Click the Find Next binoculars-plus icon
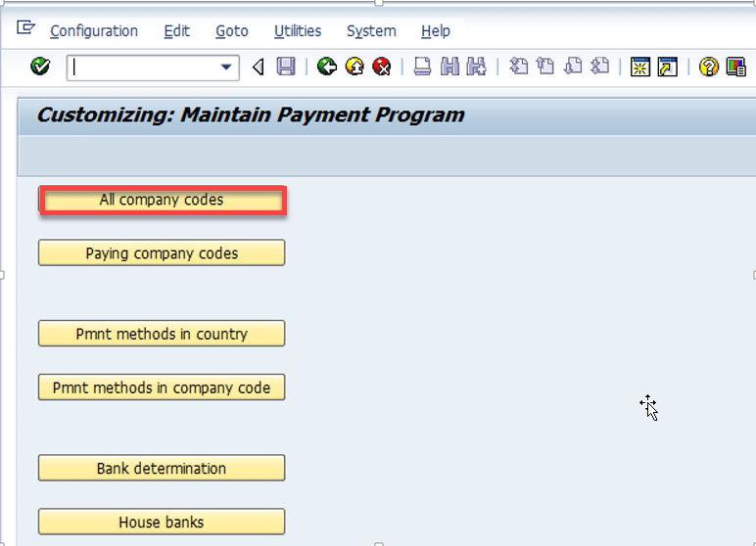This screenshot has width=756, height=546. 476,67
